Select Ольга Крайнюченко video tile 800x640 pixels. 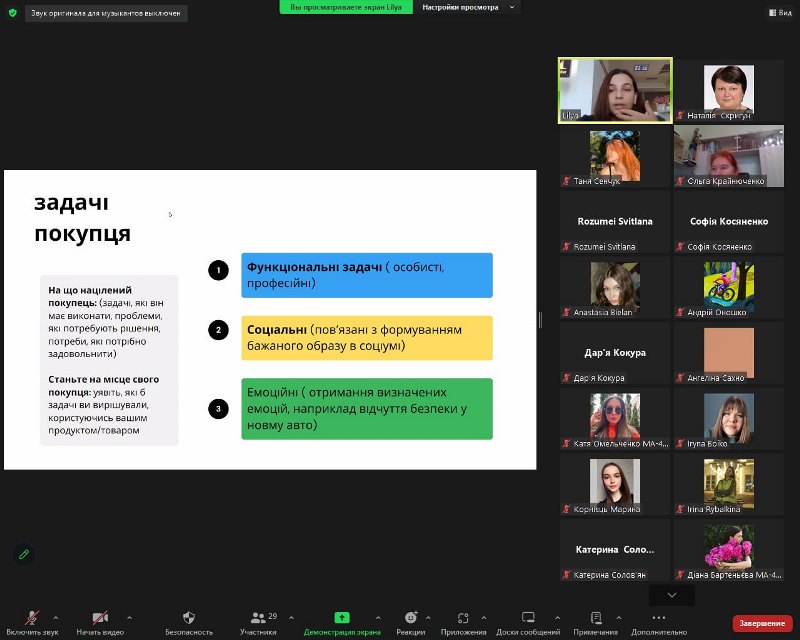click(x=729, y=156)
